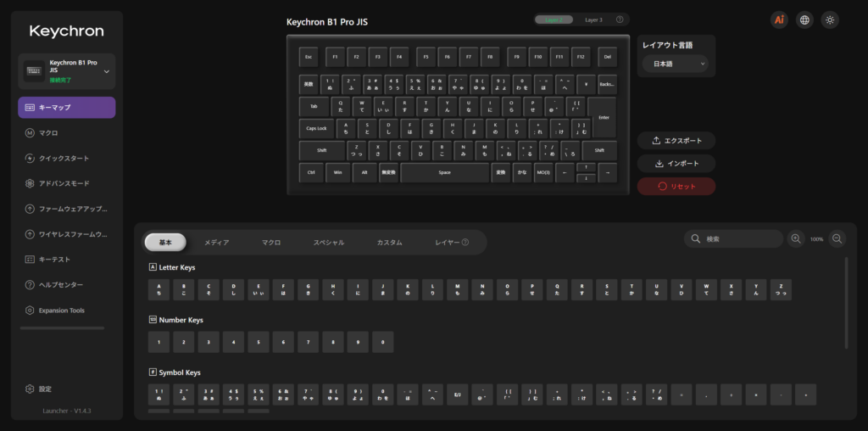868x431 pixels.
Task: Click the red リセット reset button
Action: point(676,186)
